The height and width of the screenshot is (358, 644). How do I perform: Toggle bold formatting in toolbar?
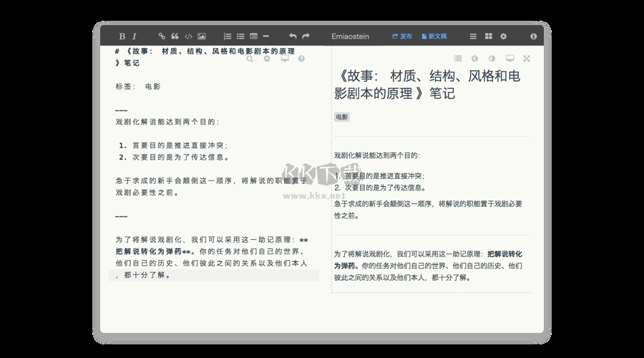(x=122, y=36)
